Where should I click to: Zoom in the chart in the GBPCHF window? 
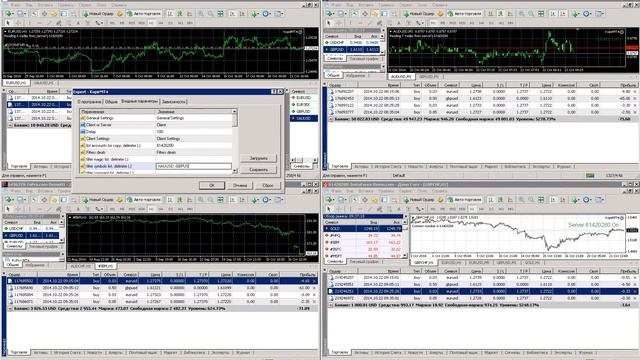coord(522,200)
